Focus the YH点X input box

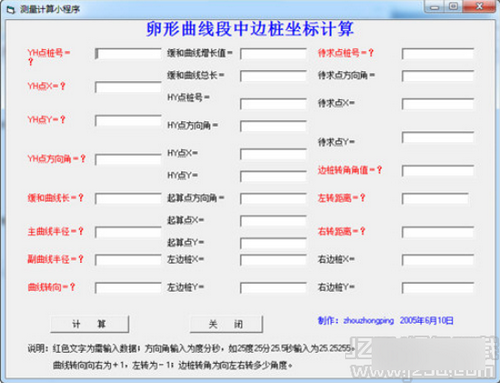coord(128,87)
